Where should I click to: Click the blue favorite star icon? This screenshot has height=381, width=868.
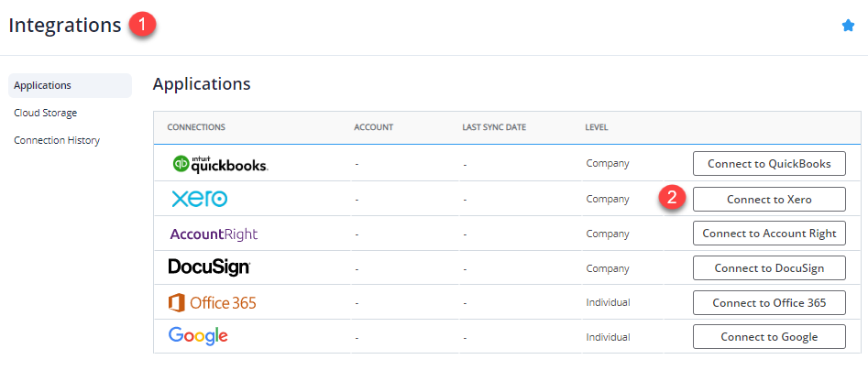click(848, 26)
